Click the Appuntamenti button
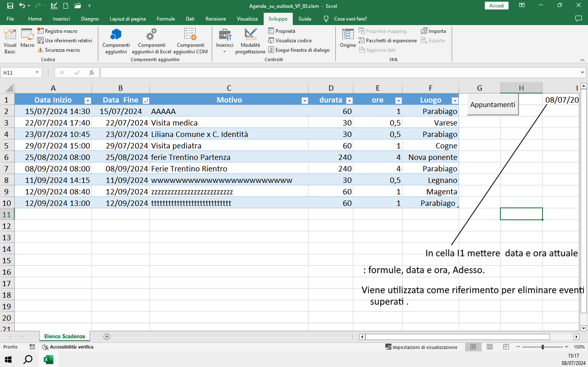This screenshot has width=588, height=367. (x=492, y=104)
